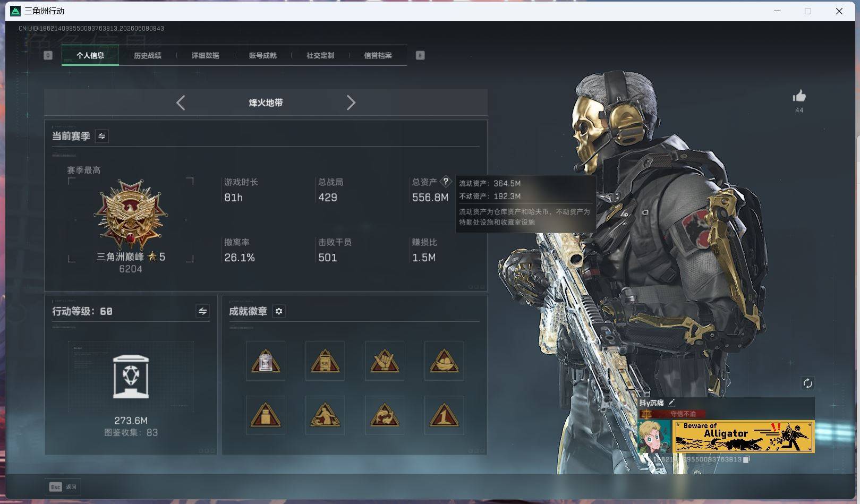Switch to previous game mode with left arrow
Screen dimensions: 860x504
(x=181, y=102)
